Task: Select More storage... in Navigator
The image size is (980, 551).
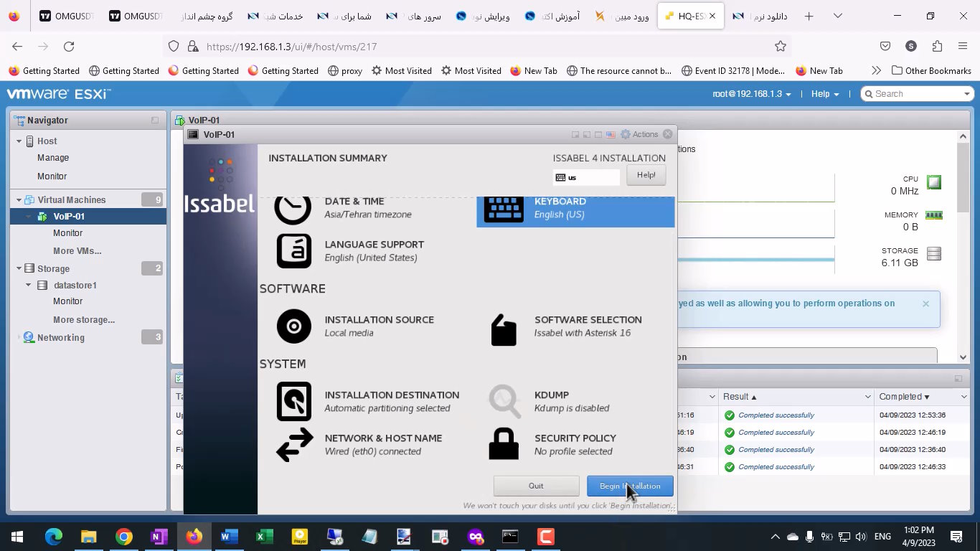Action: coord(84,320)
